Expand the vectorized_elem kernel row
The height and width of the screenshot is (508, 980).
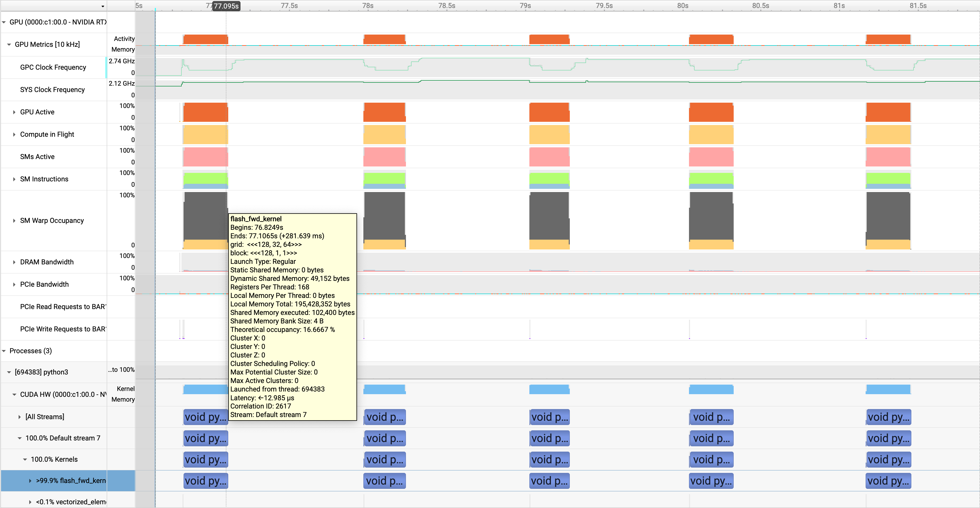point(30,502)
